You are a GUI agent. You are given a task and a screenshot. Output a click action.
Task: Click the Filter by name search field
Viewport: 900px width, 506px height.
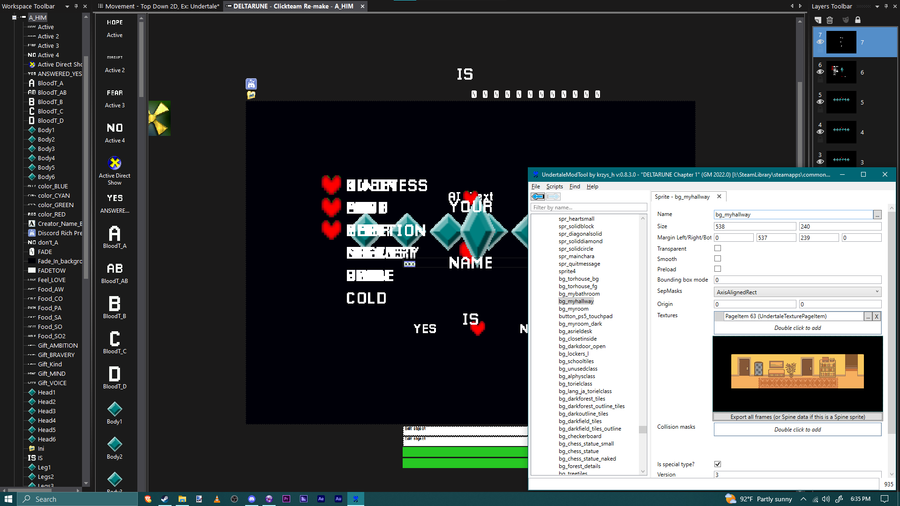tap(589, 207)
